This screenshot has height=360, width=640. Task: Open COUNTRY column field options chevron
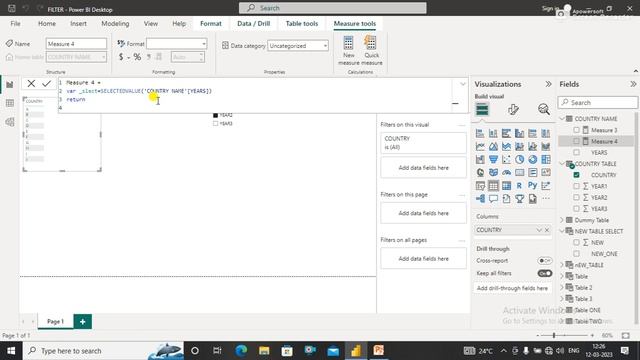[x=539, y=230]
